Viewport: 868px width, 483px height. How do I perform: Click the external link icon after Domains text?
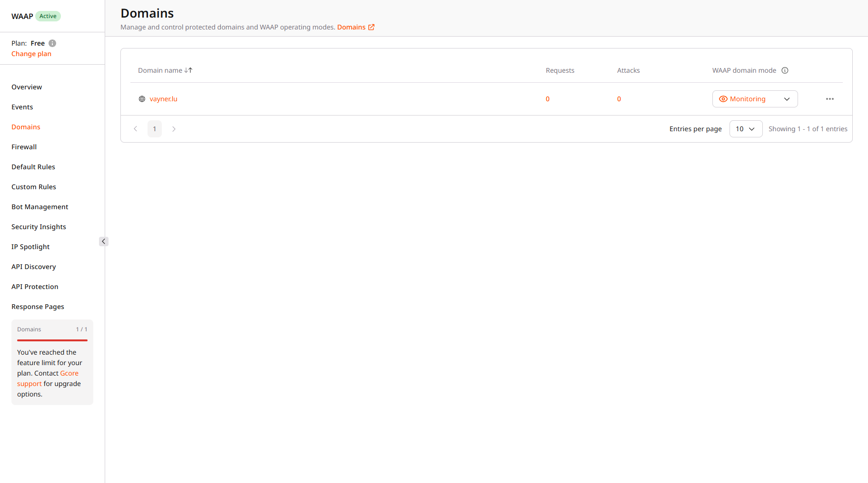point(372,27)
